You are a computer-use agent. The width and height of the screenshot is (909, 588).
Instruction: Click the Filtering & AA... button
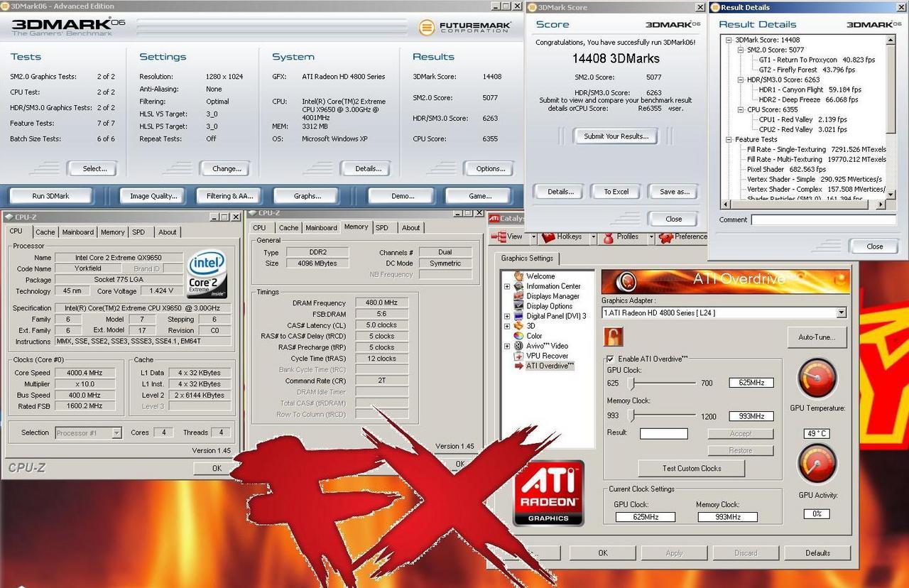coord(229,196)
